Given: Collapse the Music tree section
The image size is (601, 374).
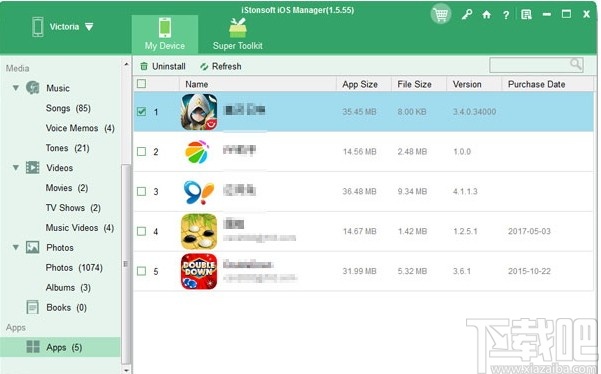Looking at the screenshot, I should click(16, 88).
